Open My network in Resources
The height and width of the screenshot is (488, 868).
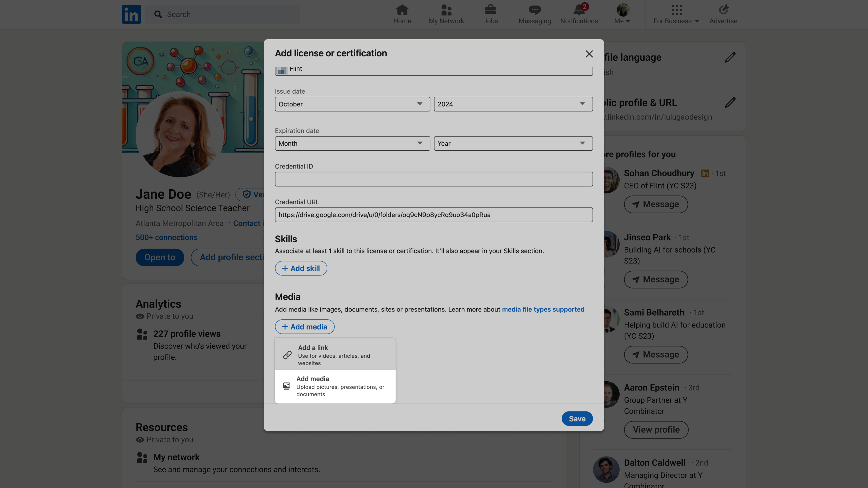click(176, 457)
